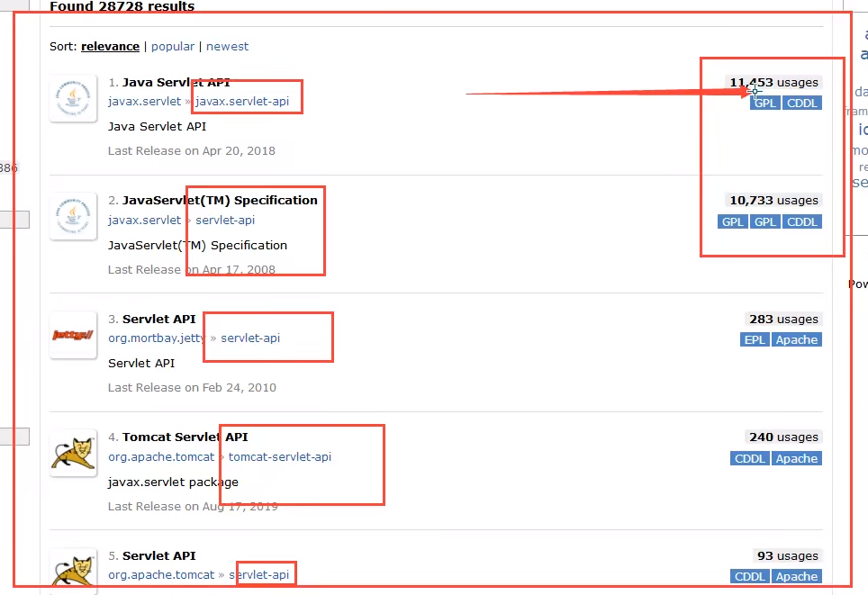Click the Tomcat logo of result 5

click(x=73, y=570)
